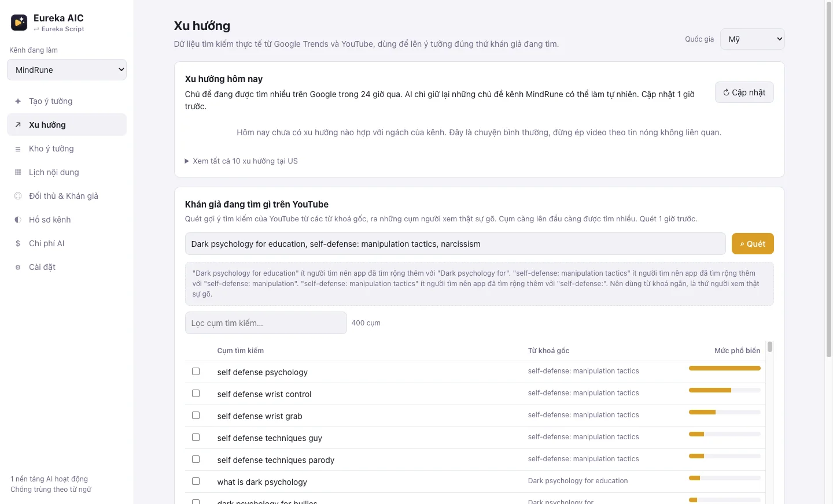Click the Lọc cụm tìm kiếm filter field
Viewport: 833px width, 504px height.
click(266, 323)
